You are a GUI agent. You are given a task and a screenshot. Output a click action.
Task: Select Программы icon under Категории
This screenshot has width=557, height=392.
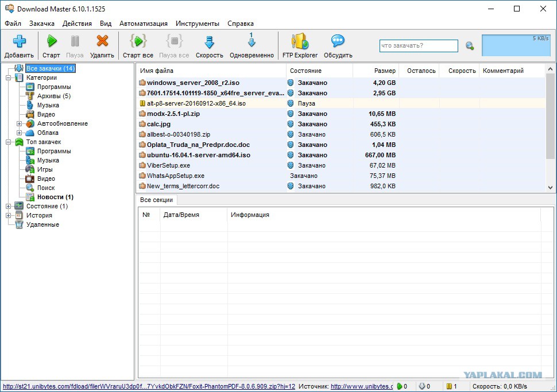tap(30, 87)
